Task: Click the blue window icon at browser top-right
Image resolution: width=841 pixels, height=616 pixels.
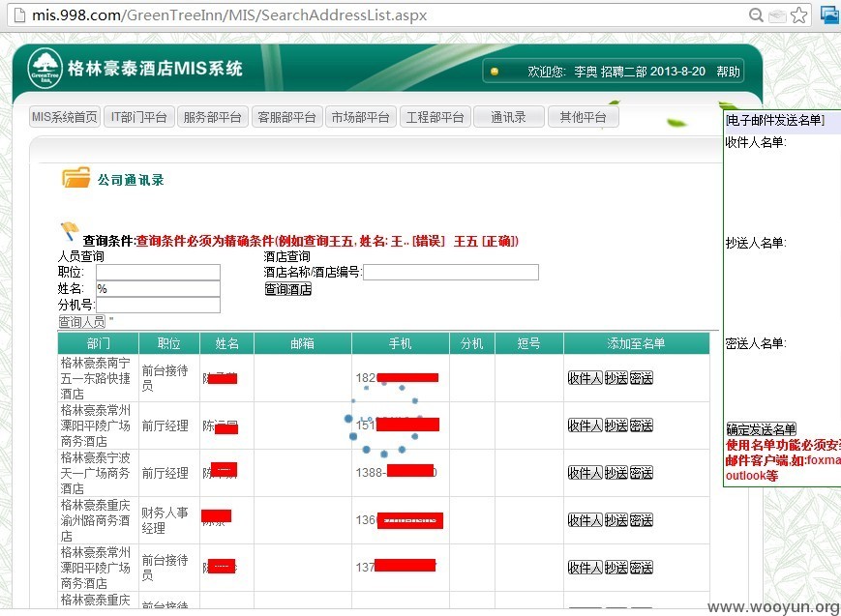Action: (x=830, y=15)
